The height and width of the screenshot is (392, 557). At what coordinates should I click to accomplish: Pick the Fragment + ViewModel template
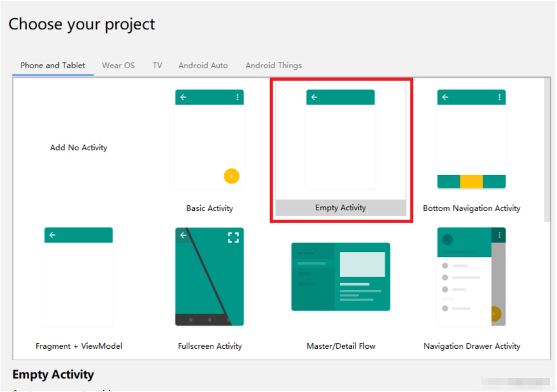[x=78, y=277]
